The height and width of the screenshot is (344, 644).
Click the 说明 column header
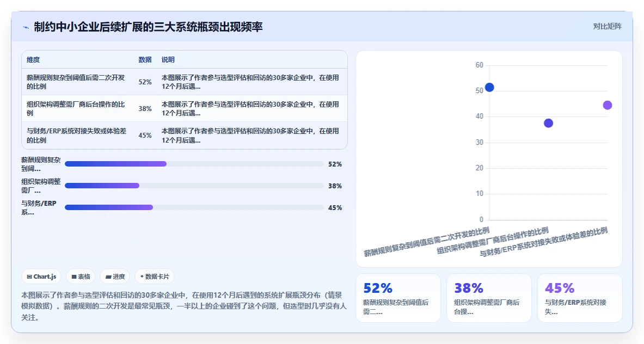point(168,59)
